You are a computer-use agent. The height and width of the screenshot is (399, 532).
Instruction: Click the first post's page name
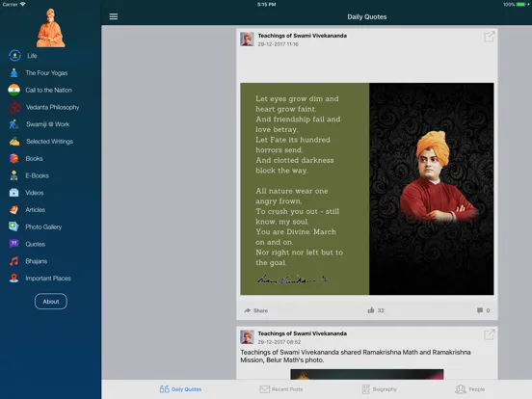pos(303,36)
